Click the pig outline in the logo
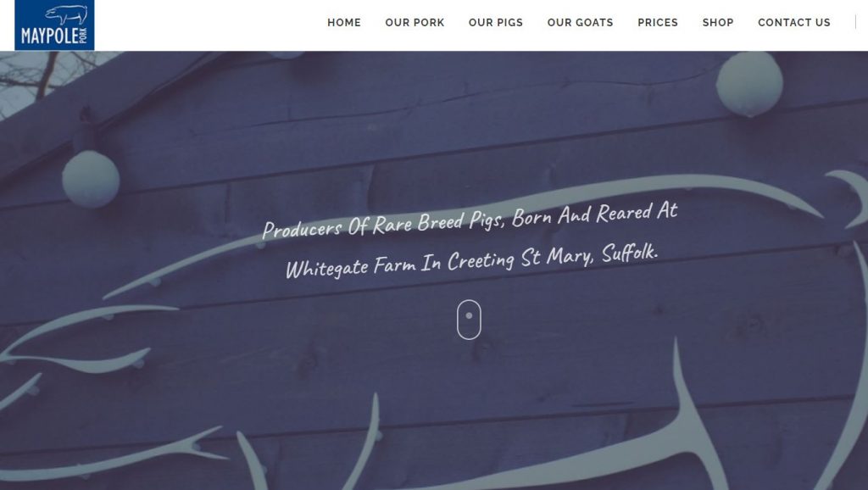 coord(66,14)
